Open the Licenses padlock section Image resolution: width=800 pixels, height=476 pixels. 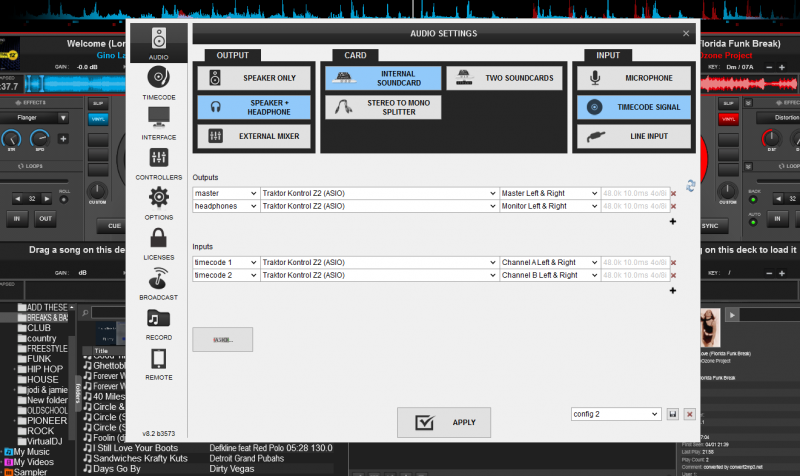click(159, 243)
